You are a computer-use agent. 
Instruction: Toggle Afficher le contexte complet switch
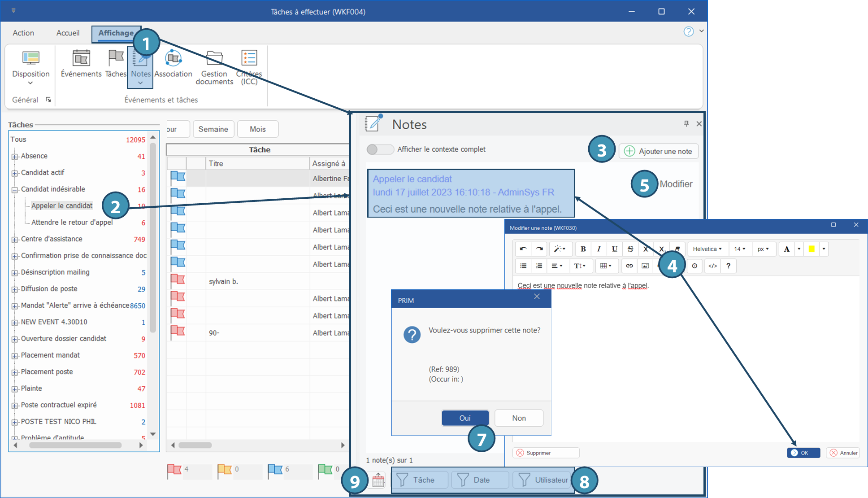coord(379,149)
